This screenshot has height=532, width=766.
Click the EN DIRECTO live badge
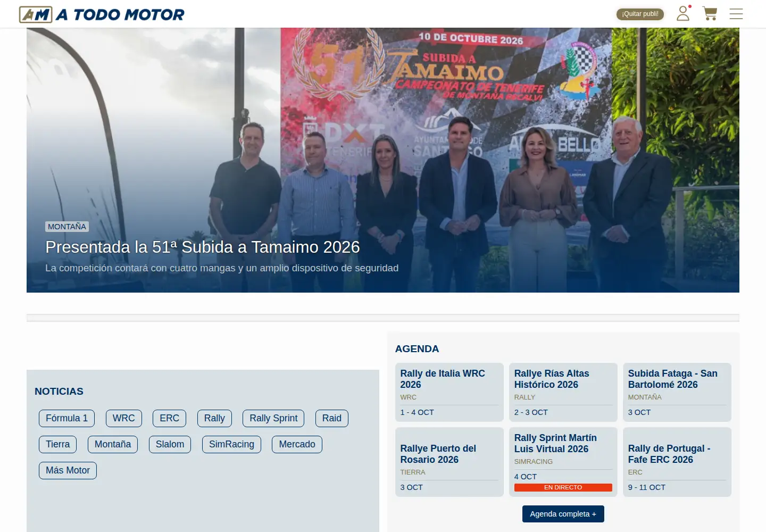[563, 487]
